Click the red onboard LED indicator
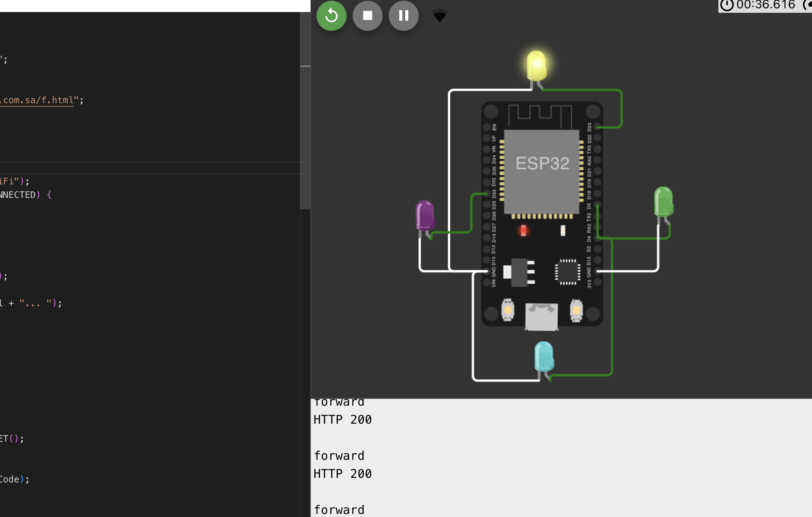 [x=523, y=231]
